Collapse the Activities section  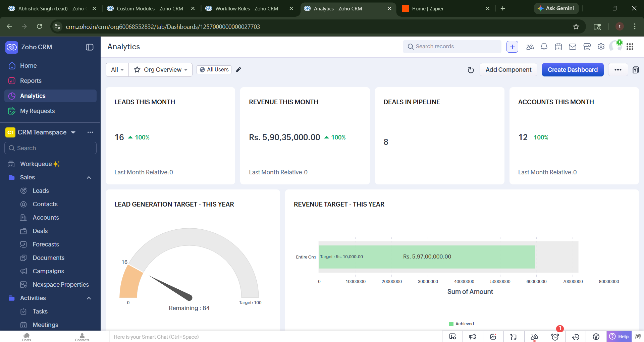(x=89, y=298)
